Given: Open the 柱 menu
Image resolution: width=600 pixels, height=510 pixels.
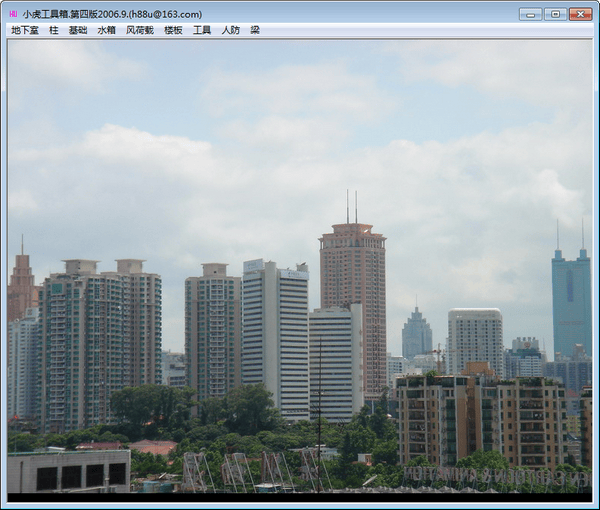Looking at the screenshot, I should pos(54,30).
